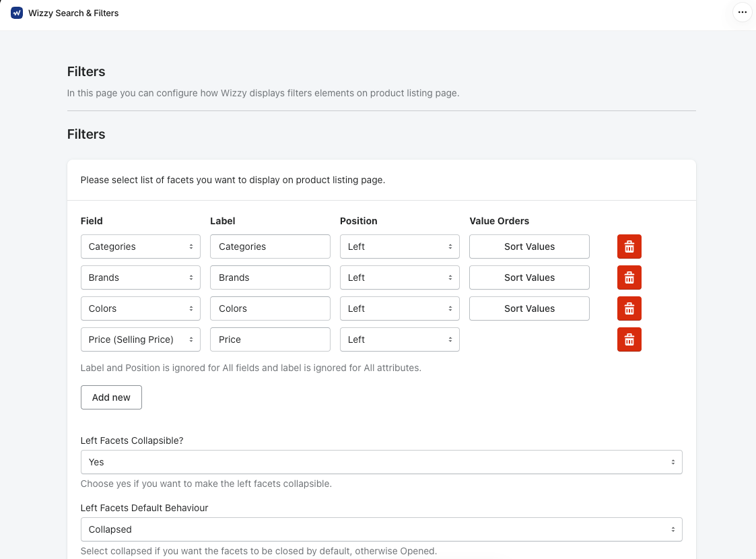756x559 pixels.
Task: Click the Position column header
Action: pyautogui.click(x=358, y=221)
